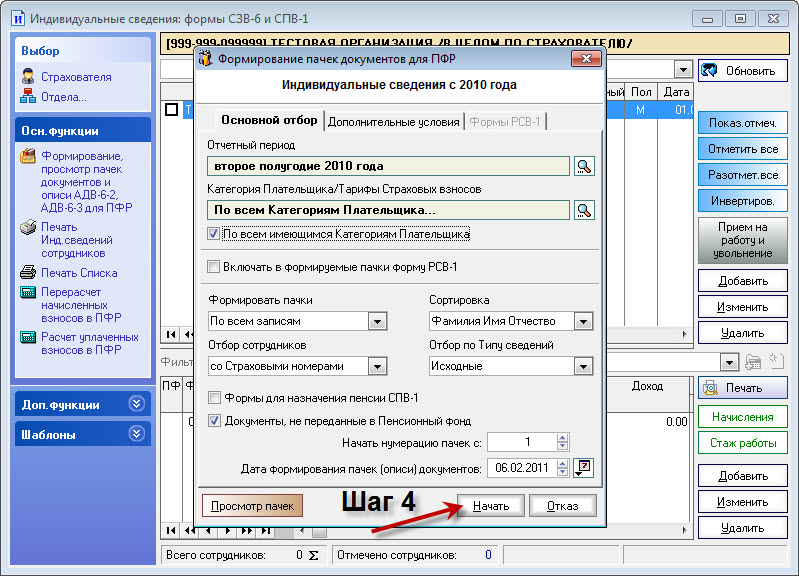
Task: Open the Отбор по Типу сведений dropdown
Action: [584, 366]
